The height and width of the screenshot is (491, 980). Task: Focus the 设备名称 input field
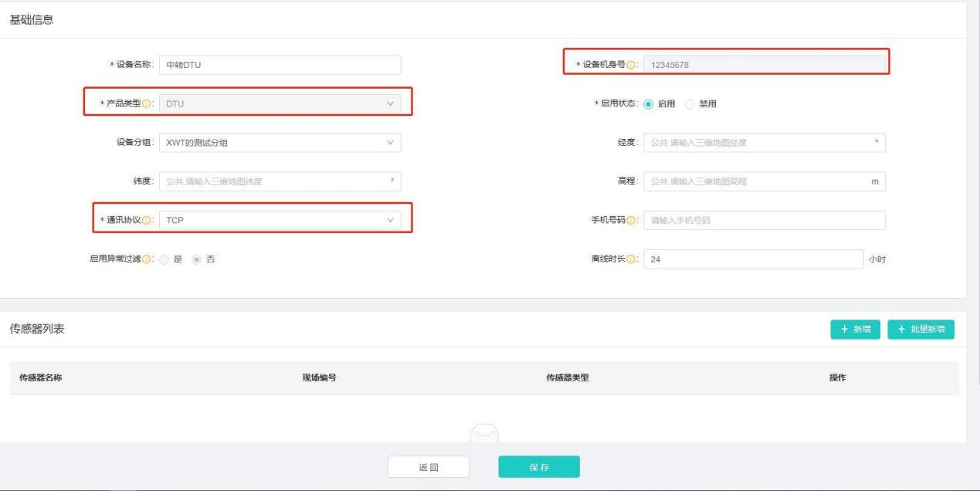[x=280, y=65]
